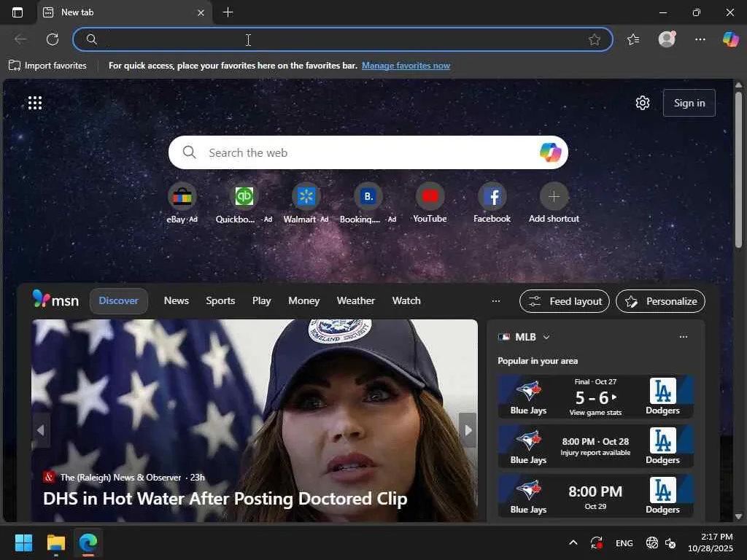Click ENG language indicator
Viewport: 747px width, 560px height.
click(x=624, y=542)
